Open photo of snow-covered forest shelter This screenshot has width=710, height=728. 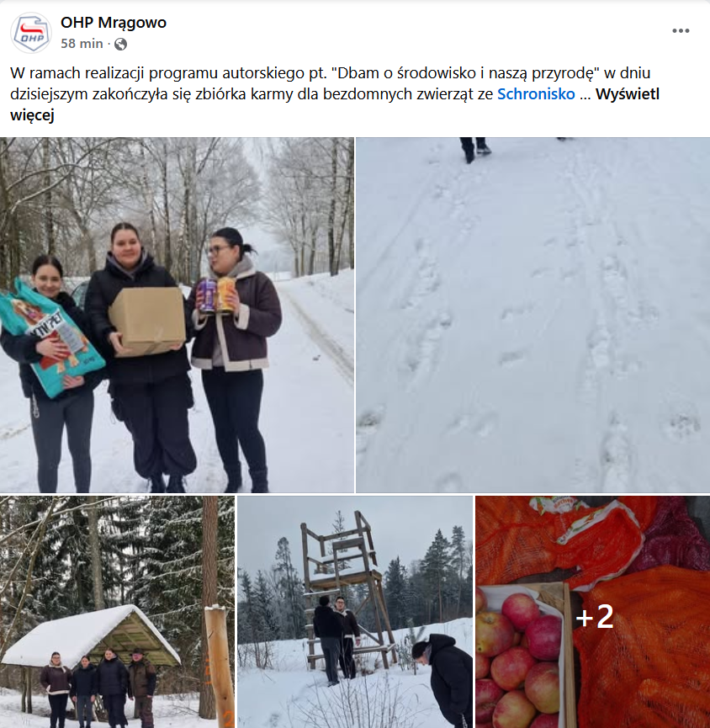point(117,612)
